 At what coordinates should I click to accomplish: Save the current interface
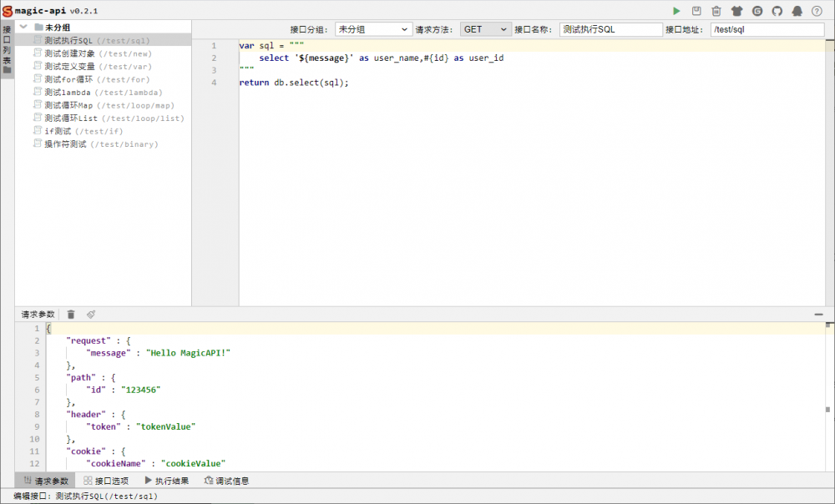pos(697,10)
